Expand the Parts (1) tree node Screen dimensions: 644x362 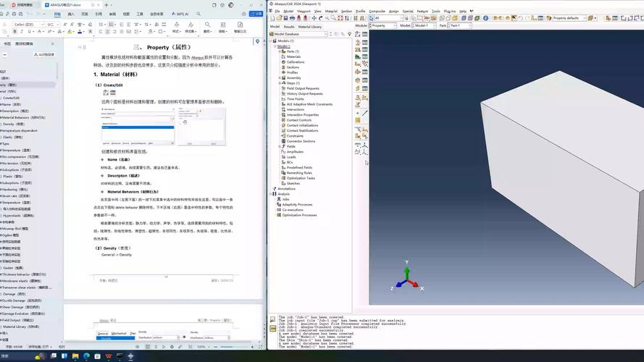[x=280, y=51]
